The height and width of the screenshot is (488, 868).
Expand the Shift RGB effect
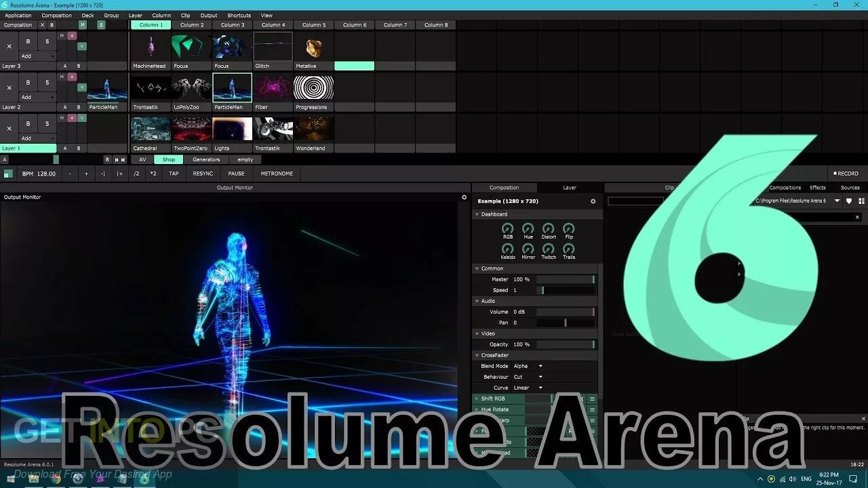coord(477,399)
